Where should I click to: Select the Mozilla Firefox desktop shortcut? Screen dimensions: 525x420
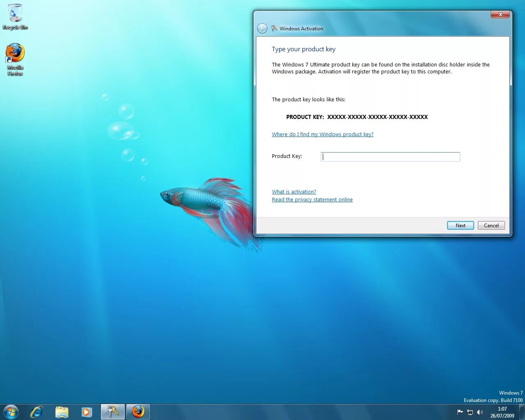(x=15, y=59)
